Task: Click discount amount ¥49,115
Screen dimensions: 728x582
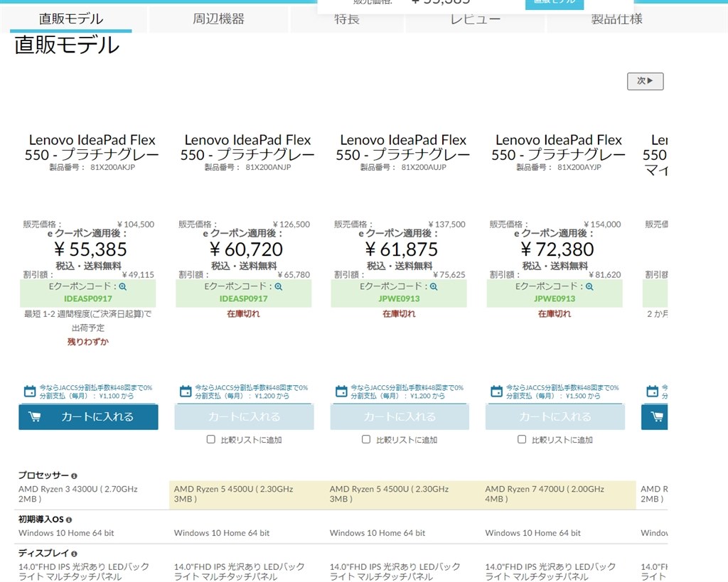Action: pos(138,275)
